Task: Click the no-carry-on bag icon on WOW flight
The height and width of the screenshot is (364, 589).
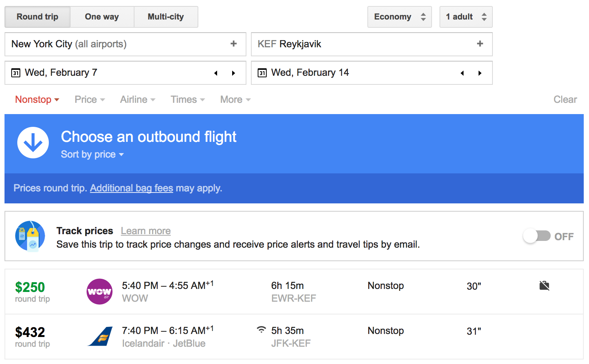Action: [x=544, y=286]
